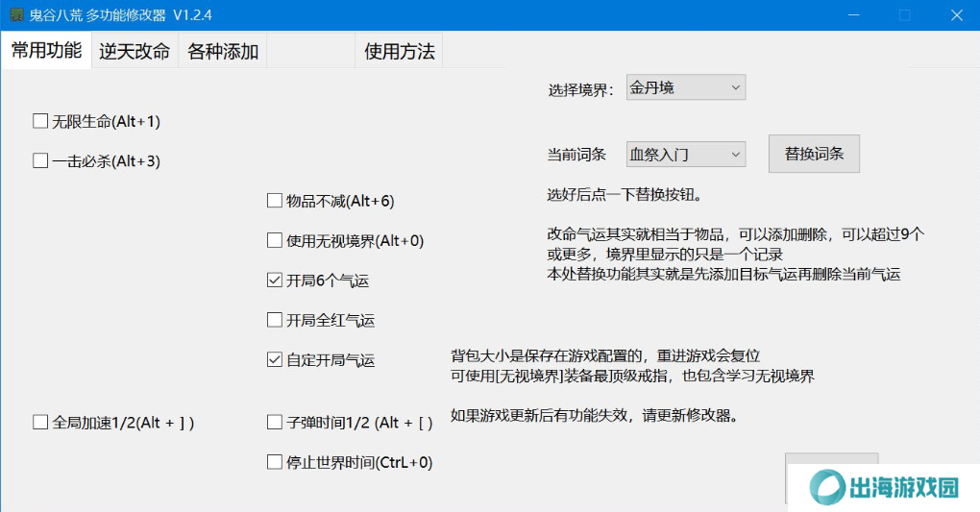Uncheck 开局6个气运 option
The image size is (980, 512).
(x=275, y=280)
